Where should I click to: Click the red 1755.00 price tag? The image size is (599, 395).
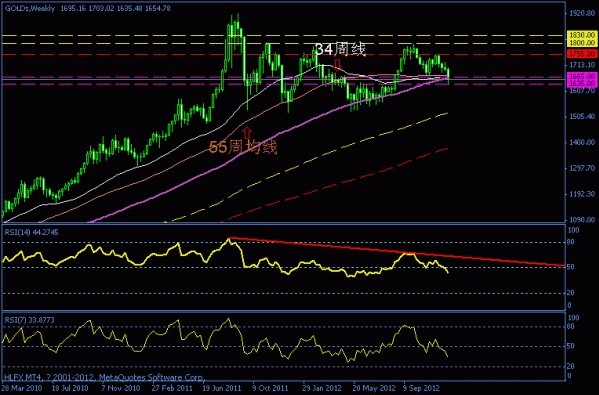582,54
